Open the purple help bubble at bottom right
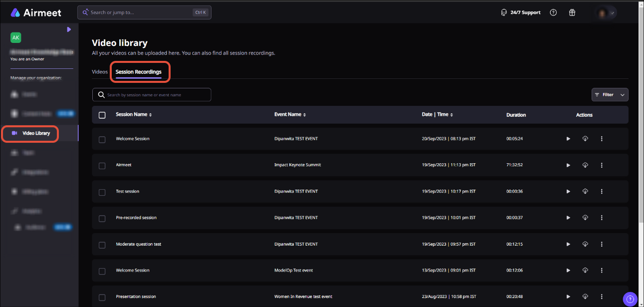The width and height of the screenshot is (644, 307). (631, 299)
